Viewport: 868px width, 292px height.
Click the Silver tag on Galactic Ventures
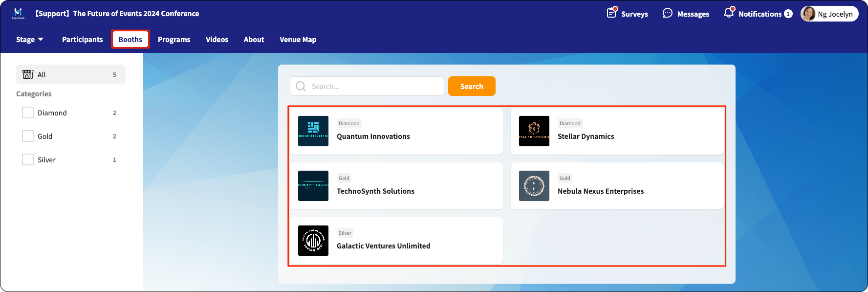(345, 233)
